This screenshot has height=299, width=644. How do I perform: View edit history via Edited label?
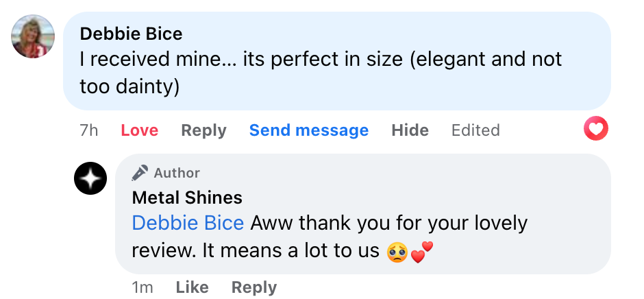point(475,130)
